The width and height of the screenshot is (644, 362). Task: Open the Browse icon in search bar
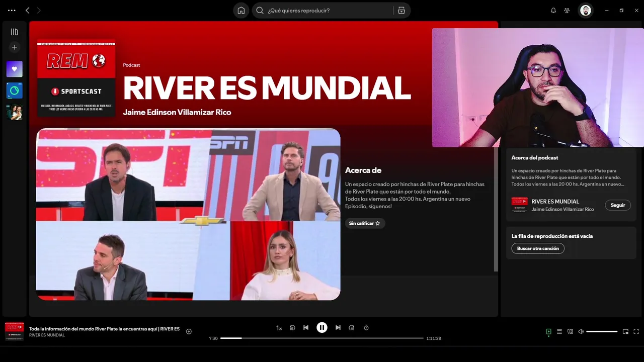coord(401,11)
